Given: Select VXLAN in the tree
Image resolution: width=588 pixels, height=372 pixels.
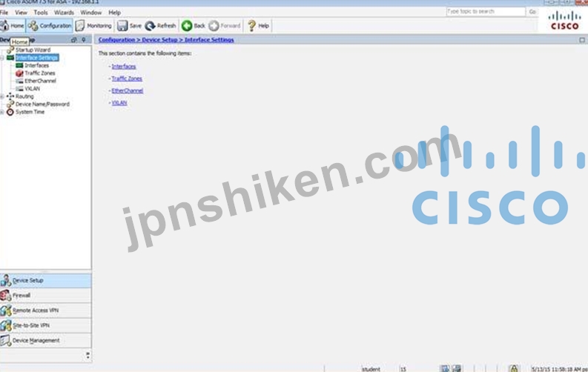Looking at the screenshot, I should point(32,89).
